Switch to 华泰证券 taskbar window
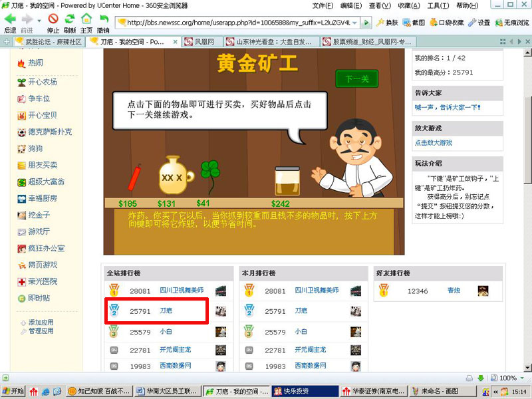The height and width of the screenshot is (399, 532). (374, 391)
